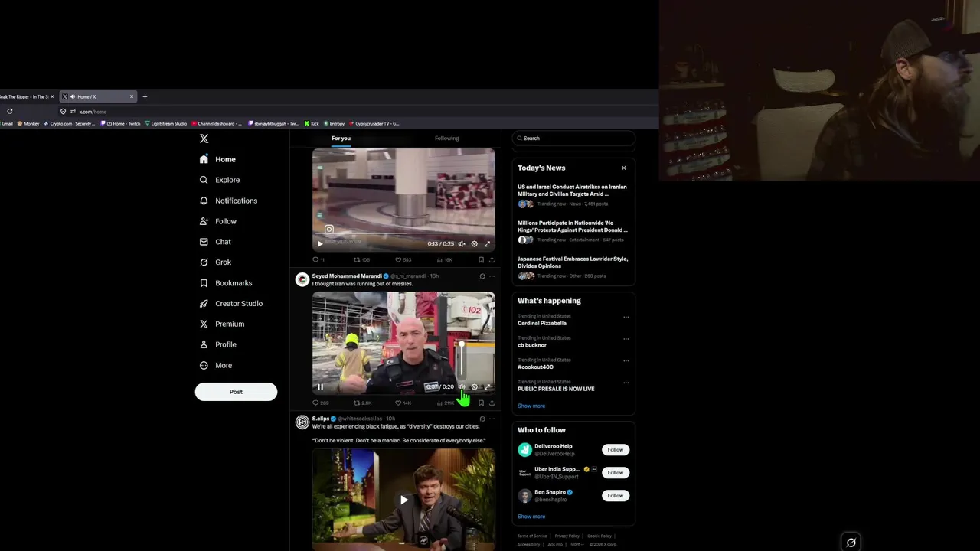980x551 pixels.
Task: Unmute the top video at 0:13
Action: pyautogui.click(x=461, y=243)
